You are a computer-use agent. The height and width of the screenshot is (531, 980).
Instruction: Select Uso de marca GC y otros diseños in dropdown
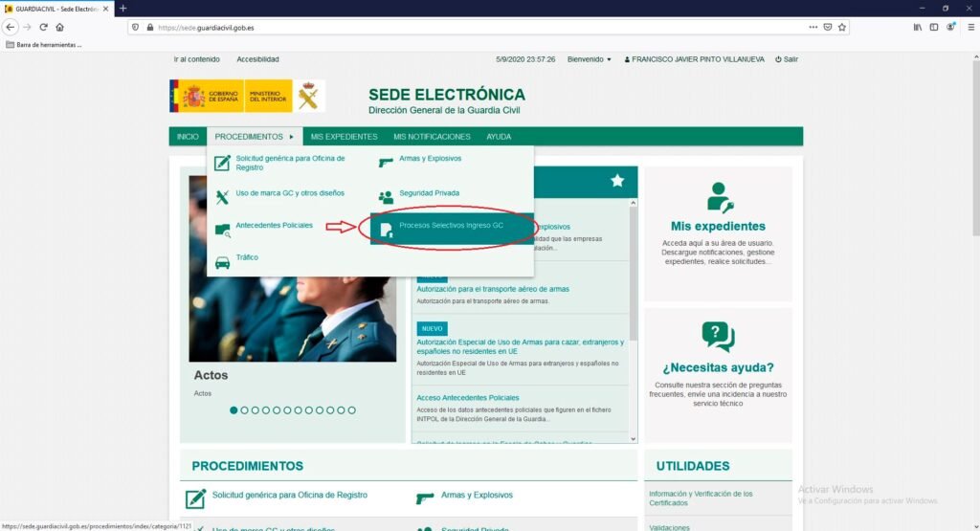pos(290,193)
